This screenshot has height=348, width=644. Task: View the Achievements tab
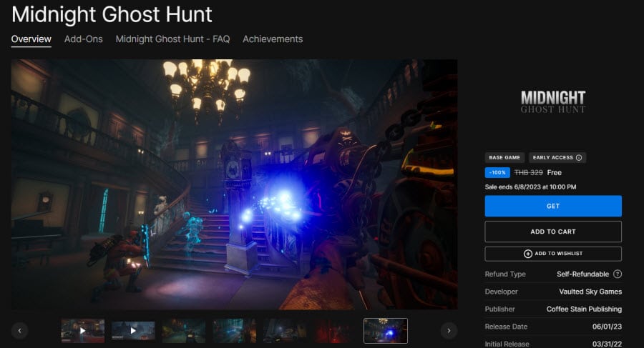click(x=273, y=39)
